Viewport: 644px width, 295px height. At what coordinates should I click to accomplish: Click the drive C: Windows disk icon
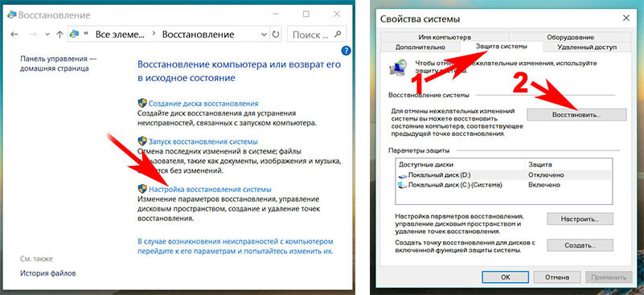[403, 186]
